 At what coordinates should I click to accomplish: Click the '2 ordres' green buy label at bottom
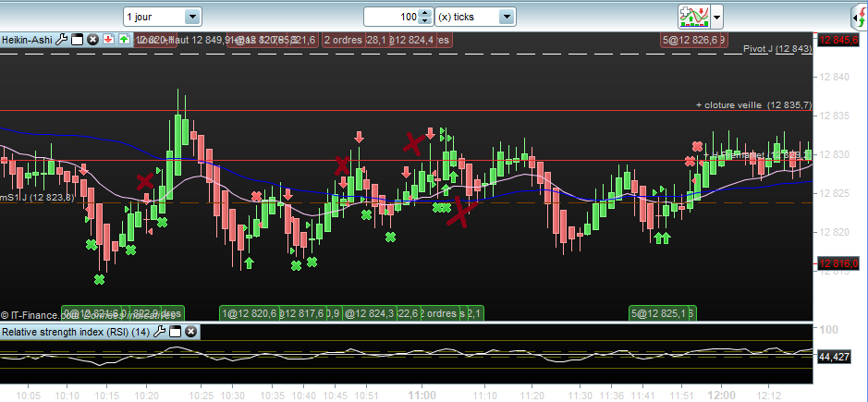(438, 313)
